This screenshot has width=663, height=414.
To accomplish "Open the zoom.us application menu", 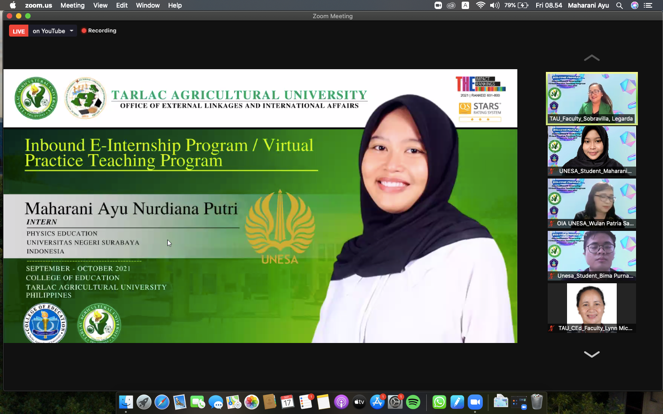I will coord(38,5).
